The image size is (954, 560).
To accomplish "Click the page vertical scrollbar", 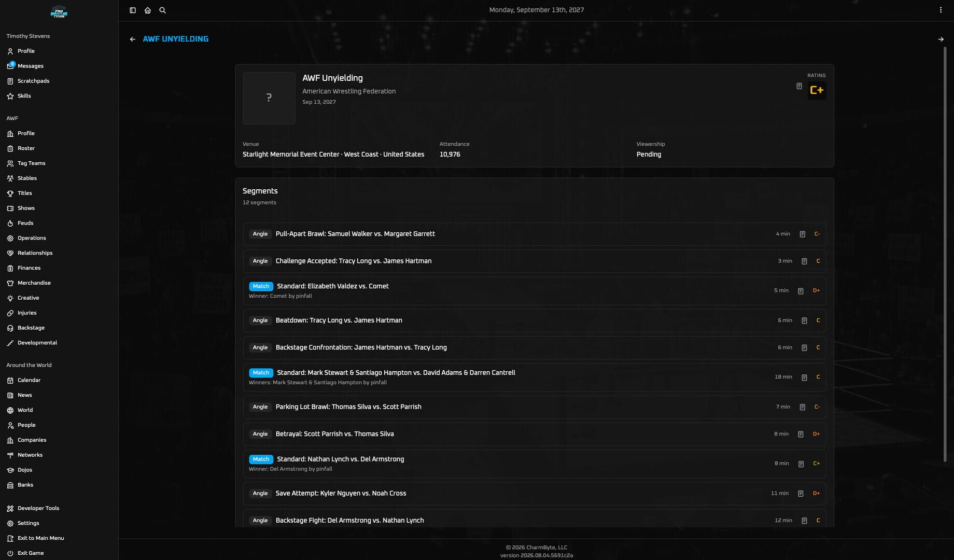I will point(945,254).
